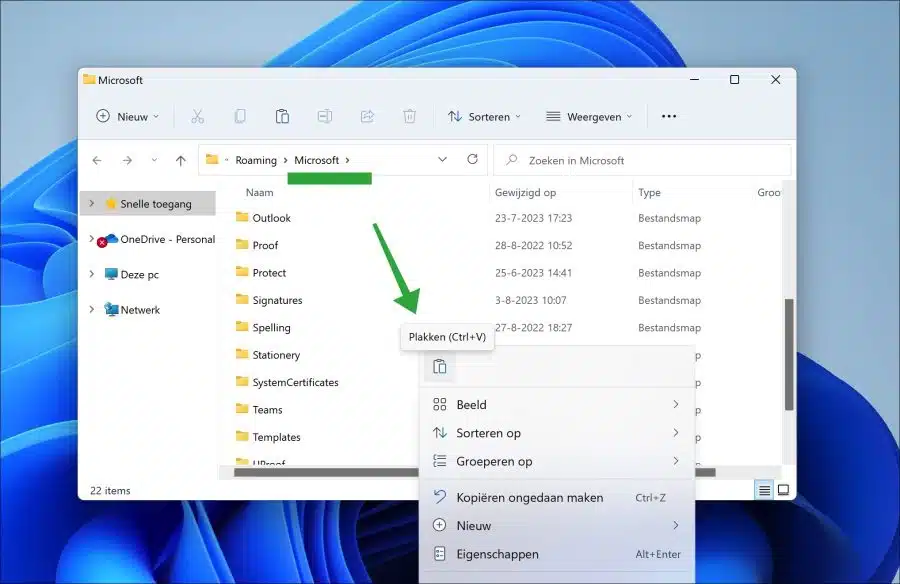Open the Beeld submenu

pyautogui.click(x=557, y=404)
